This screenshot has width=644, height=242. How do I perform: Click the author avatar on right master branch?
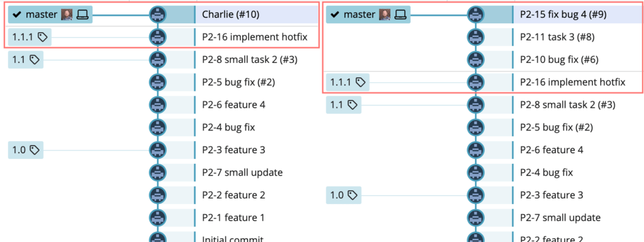(385, 15)
